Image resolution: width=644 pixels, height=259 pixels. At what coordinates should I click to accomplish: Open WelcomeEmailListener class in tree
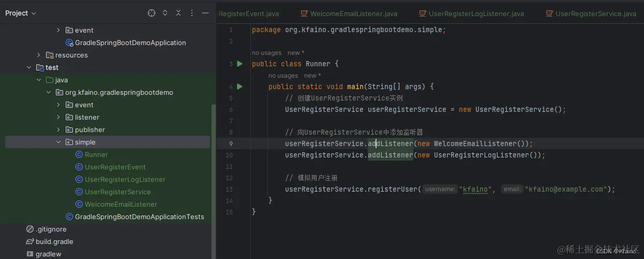pyautogui.click(x=121, y=205)
